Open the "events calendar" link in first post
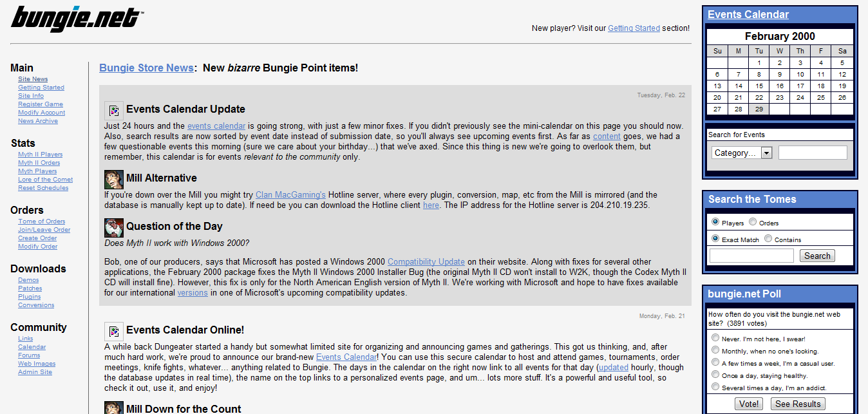 pos(216,126)
